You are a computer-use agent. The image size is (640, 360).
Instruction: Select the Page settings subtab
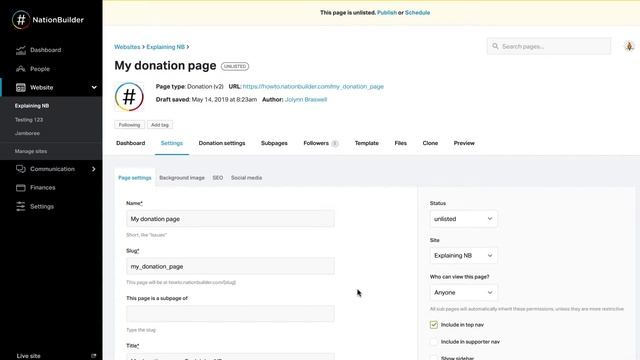(135, 178)
